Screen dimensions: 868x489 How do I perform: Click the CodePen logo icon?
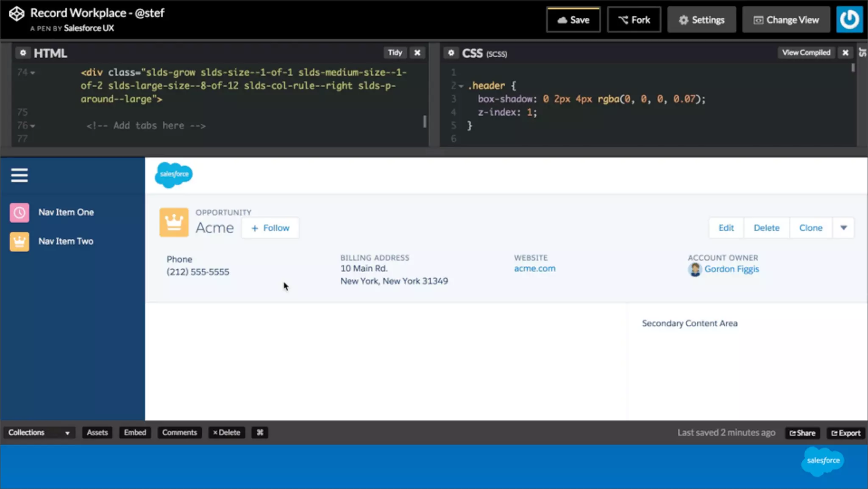(17, 14)
